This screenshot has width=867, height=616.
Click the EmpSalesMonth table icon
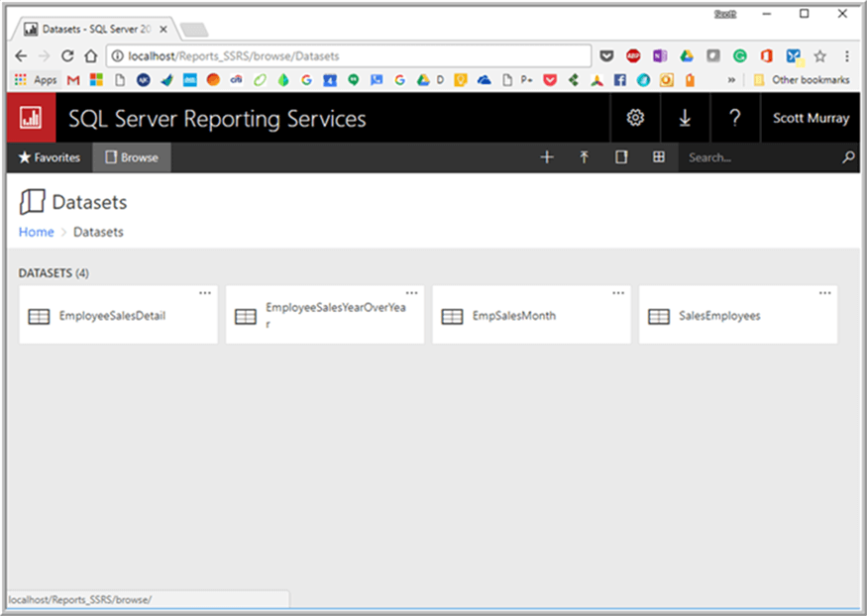pos(452,317)
